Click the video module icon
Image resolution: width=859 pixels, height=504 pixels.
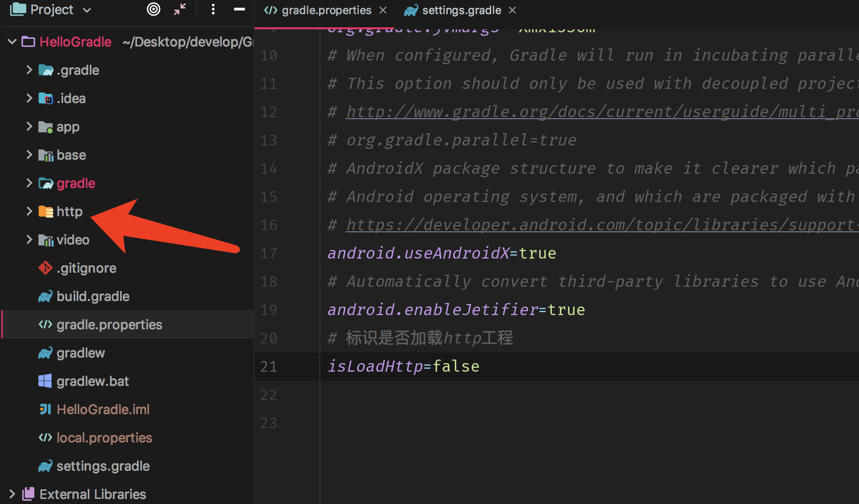point(46,240)
